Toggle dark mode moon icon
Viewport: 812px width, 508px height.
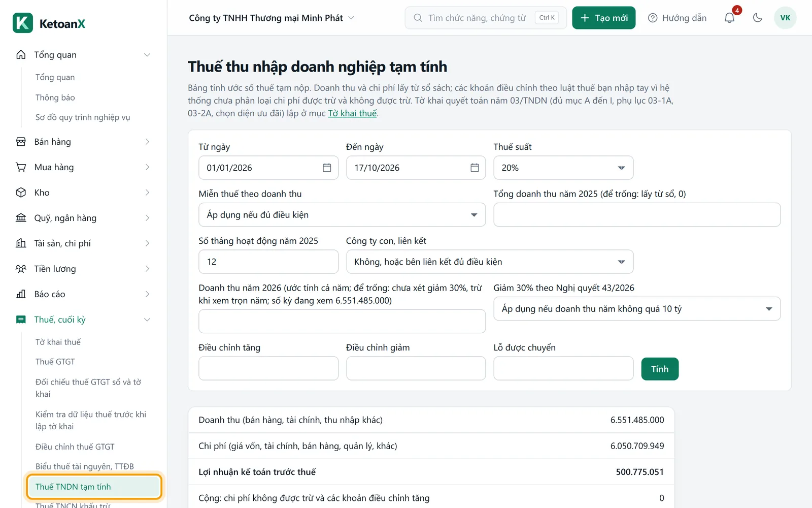click(x=758, y=18)
